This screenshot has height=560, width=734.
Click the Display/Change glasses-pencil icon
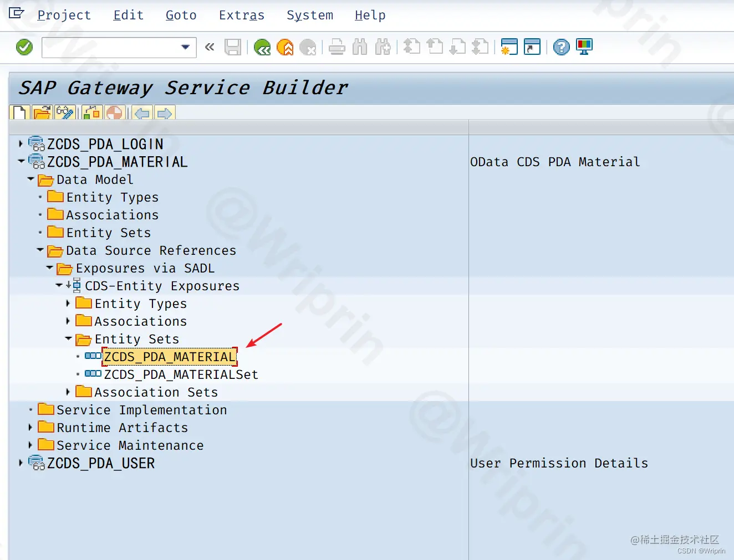(x=65, y=113)
